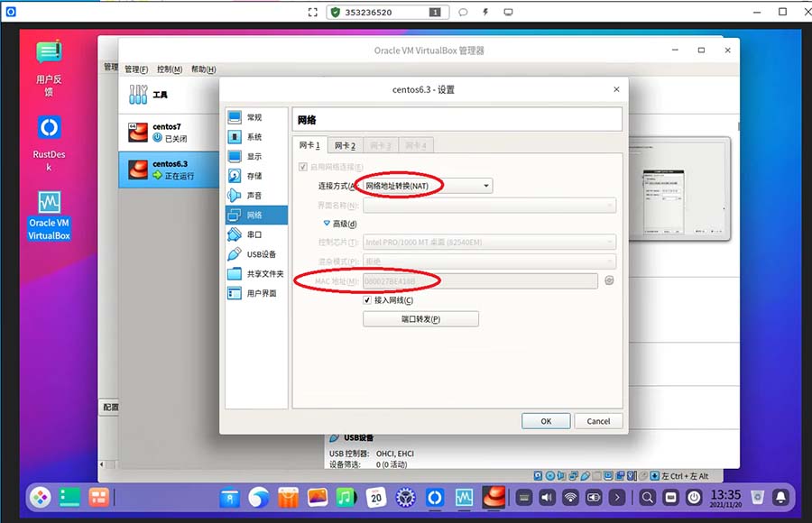Click the remote session ID field 353236520
Image resolution: width=812 pixels, height=523 pixels.
[387, 12]
